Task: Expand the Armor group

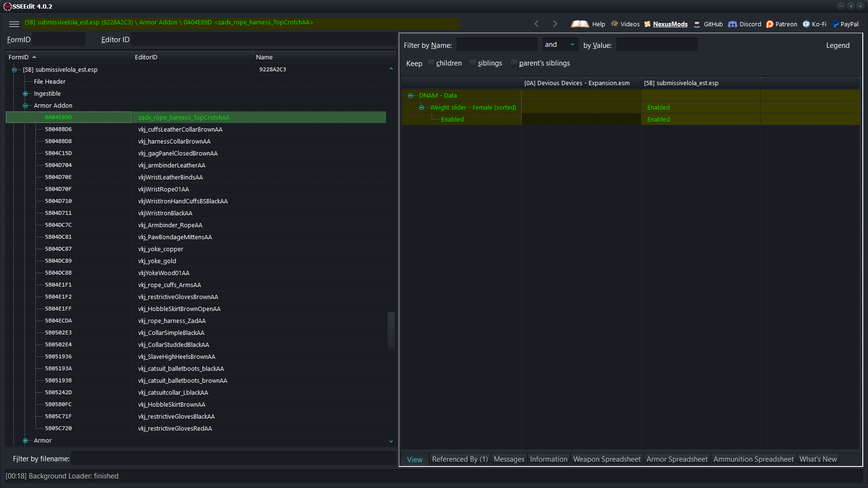Action: (x=25, y=441)
